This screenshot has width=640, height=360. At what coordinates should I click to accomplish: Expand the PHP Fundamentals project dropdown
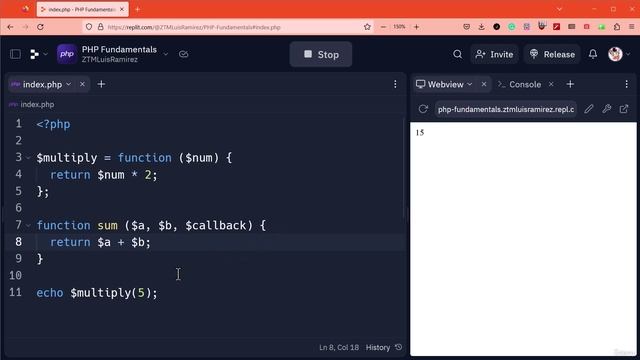165,54
